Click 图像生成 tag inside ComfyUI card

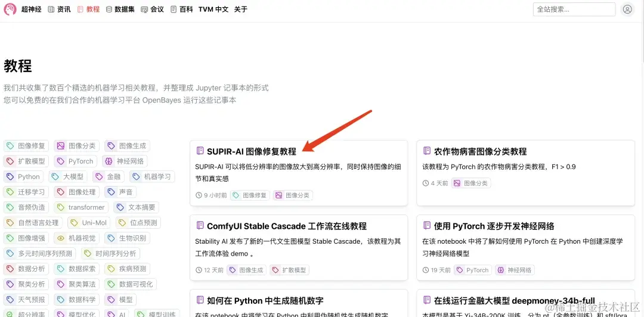247,270
